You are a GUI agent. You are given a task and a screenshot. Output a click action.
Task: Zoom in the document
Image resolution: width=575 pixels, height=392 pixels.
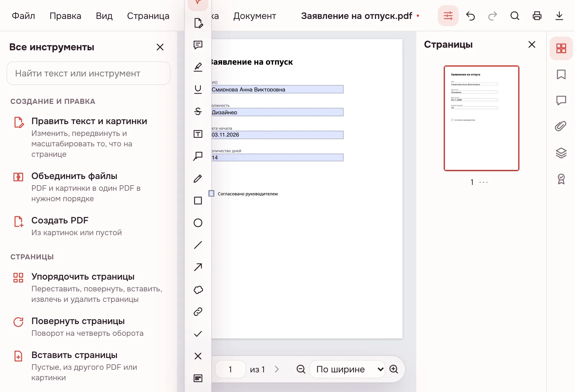(394, 369)
